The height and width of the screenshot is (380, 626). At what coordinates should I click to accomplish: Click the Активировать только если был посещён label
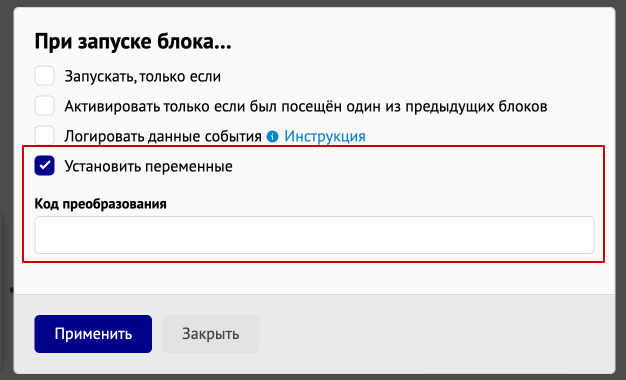306,107
